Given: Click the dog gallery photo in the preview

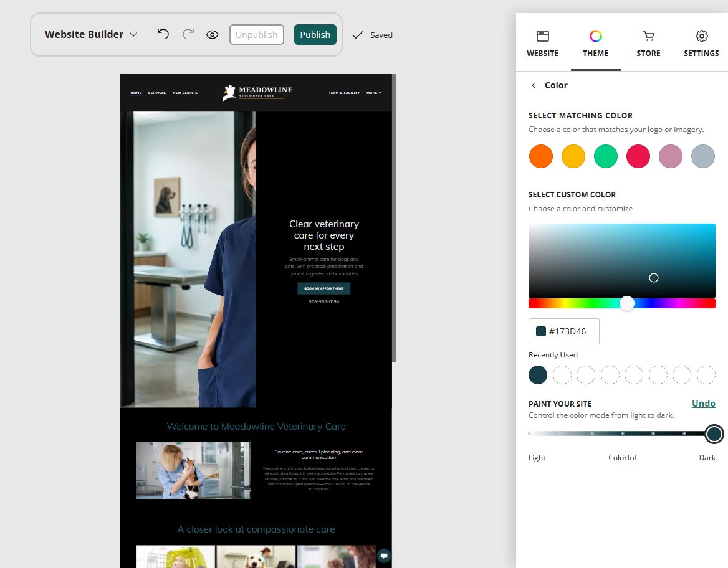Looking at the screenshot, I should click(256, 556).
